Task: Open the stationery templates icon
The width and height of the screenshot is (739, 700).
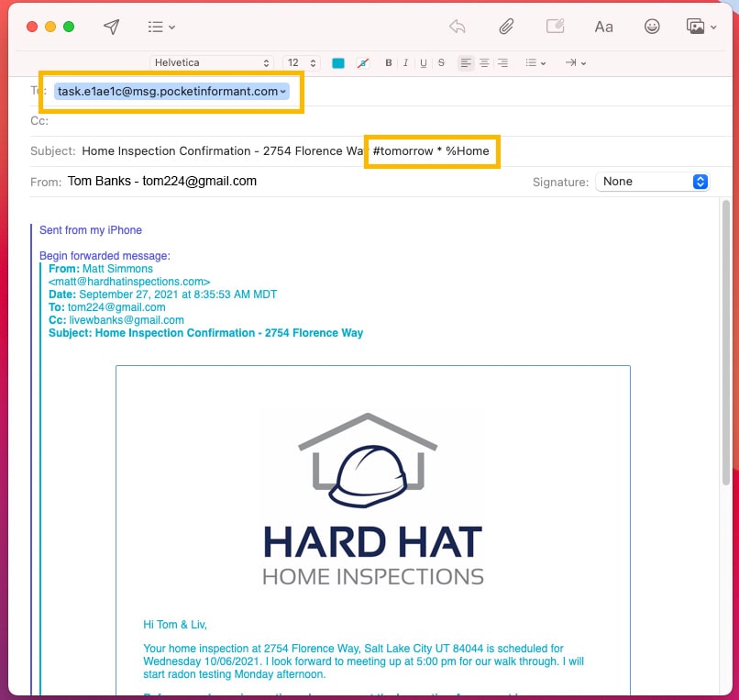Action: point(555,27)
